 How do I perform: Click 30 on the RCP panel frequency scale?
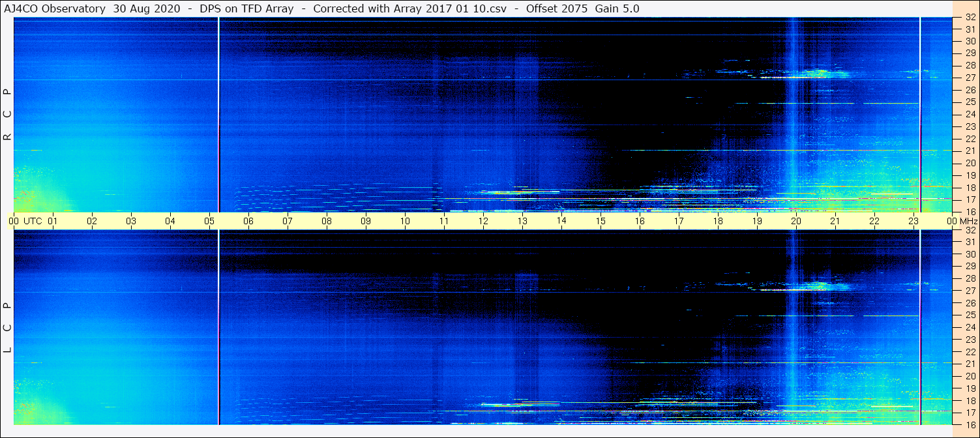[x=970, y=41]
